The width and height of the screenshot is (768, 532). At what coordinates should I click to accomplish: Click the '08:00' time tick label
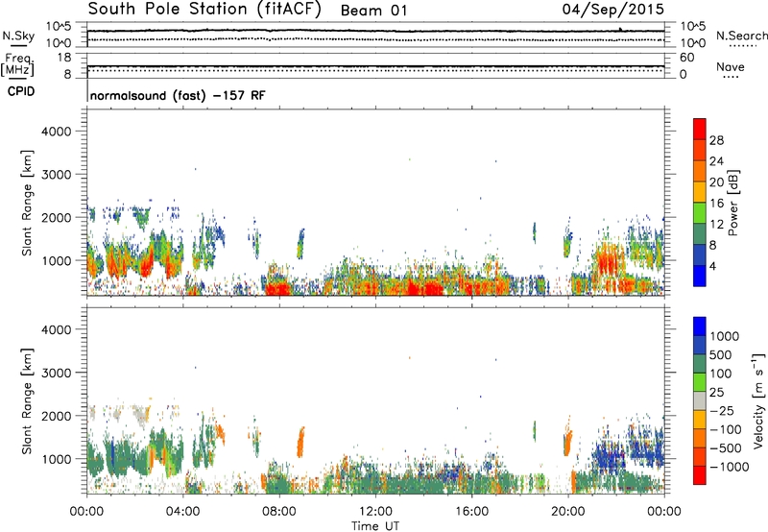pyautogui.click(x=279, y=512)
